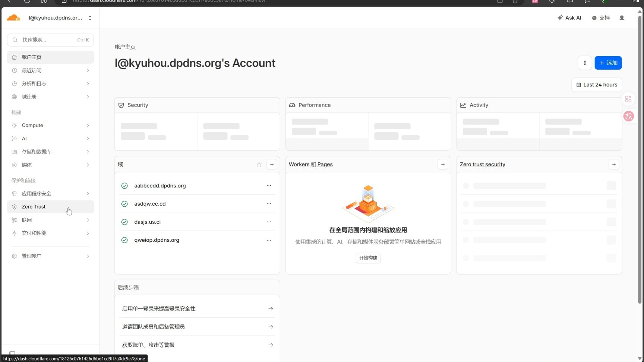The height and width of the screenshot is (362, 644).
Task: Click the 开始构建 button
Action: pyautogui.click(x=368, y=258)
